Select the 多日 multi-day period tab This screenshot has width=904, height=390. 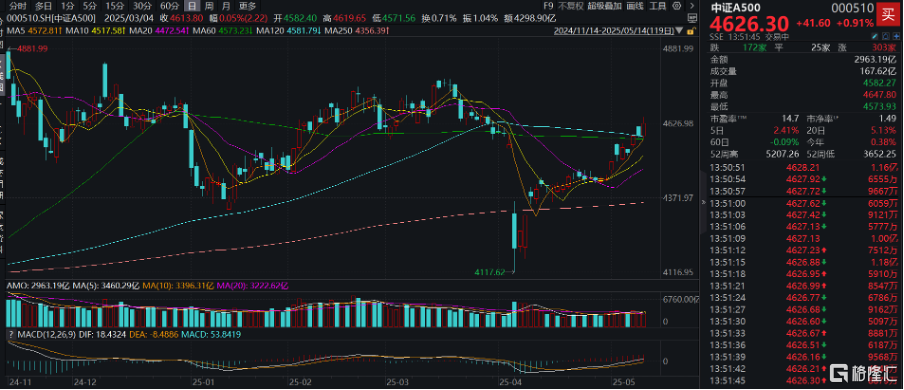tap(43, 6)
